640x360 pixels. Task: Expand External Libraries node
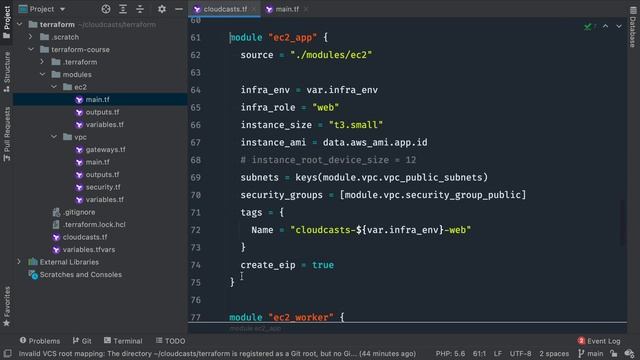(x=19, y=262)
